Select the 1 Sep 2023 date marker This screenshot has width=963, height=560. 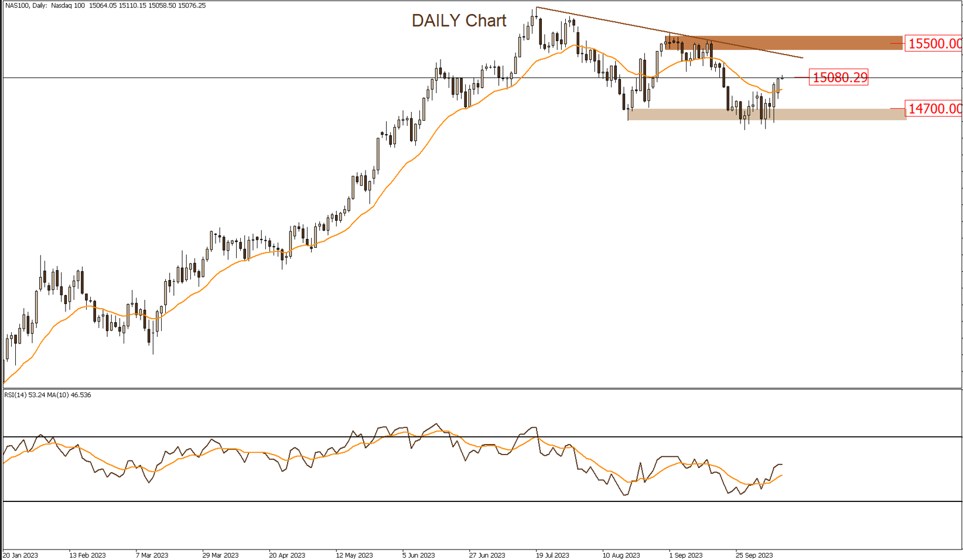[x=685, y=555]
